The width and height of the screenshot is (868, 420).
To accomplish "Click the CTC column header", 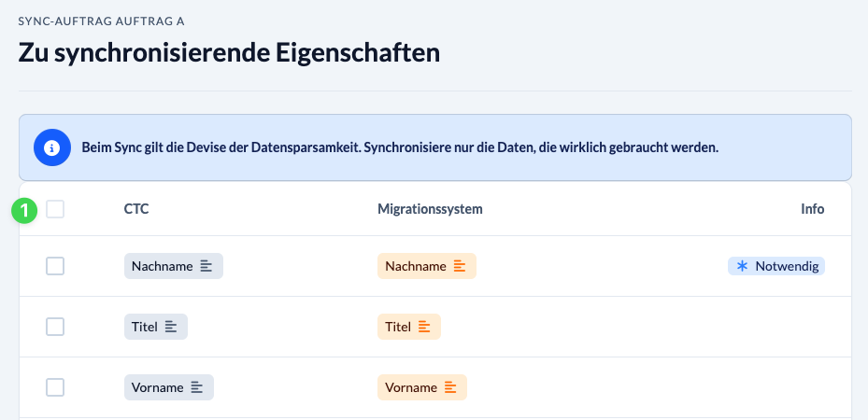I will tap(136, 209).
